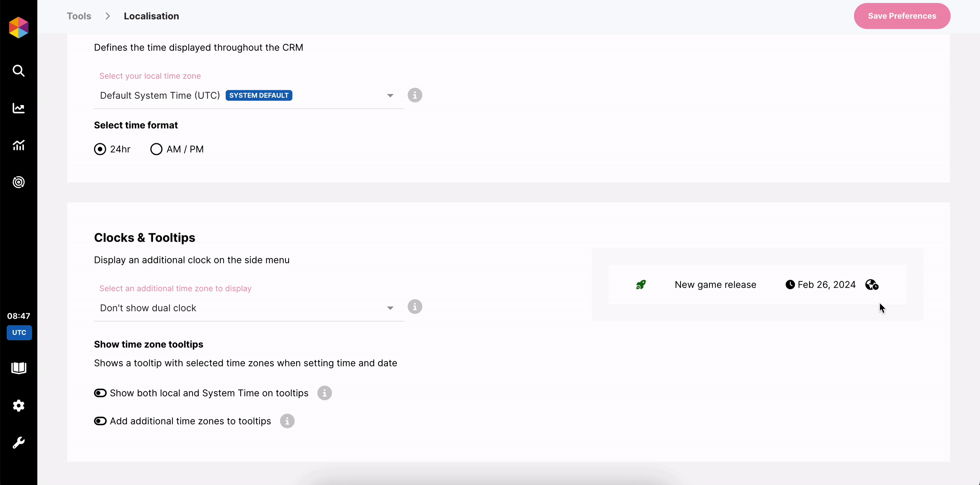Click the Localisation breadcrumb item

click(x=151, y=16)
